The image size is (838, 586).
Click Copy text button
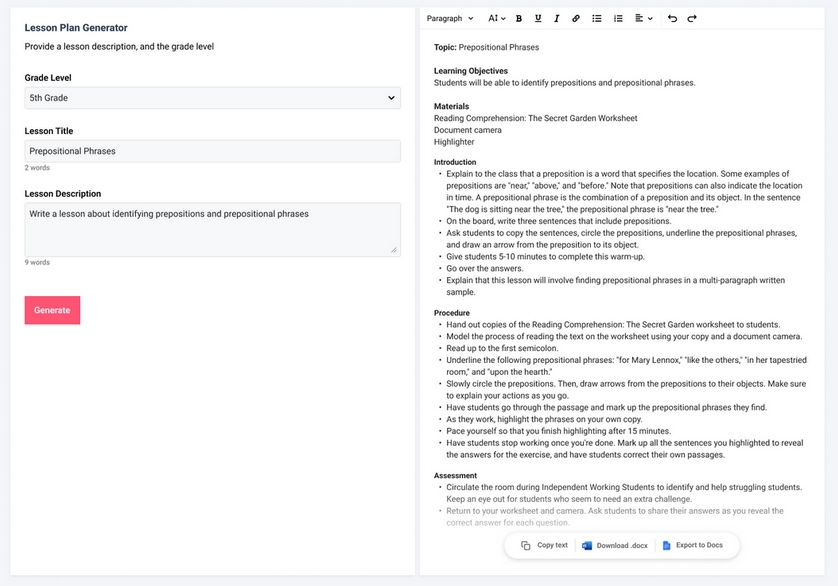pyautogui.click(x=545, y=545)
